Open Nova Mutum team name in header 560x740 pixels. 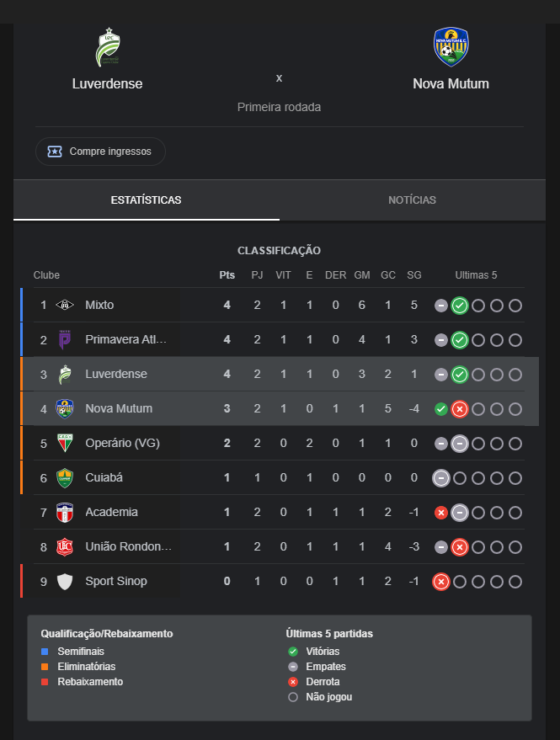click(451, 83)
